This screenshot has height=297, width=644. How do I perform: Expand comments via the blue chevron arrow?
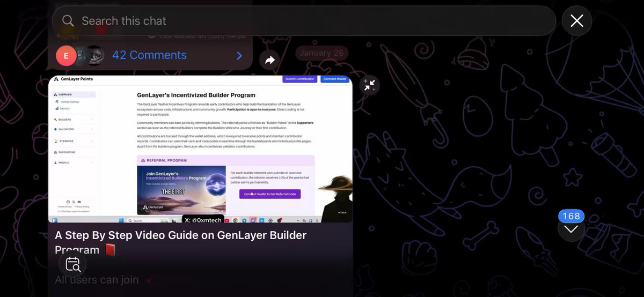239,56
